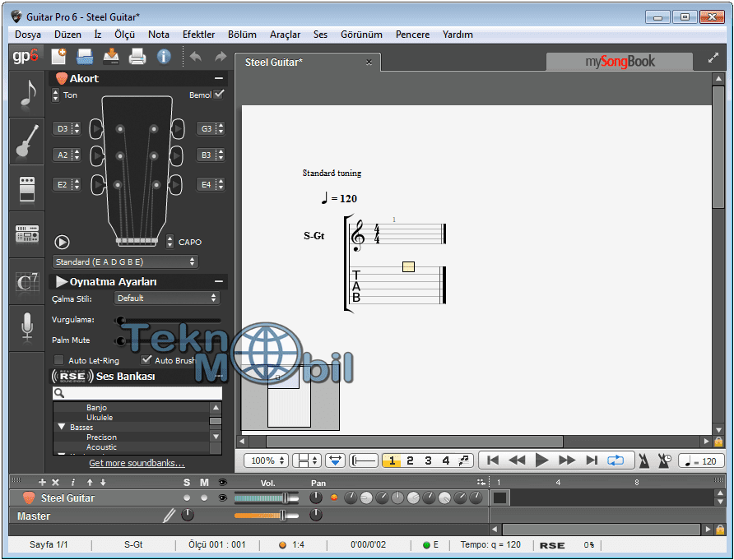Save the score with the save icon
The height and width of the screenshot is (560, 734).
[x=111, y=57]
